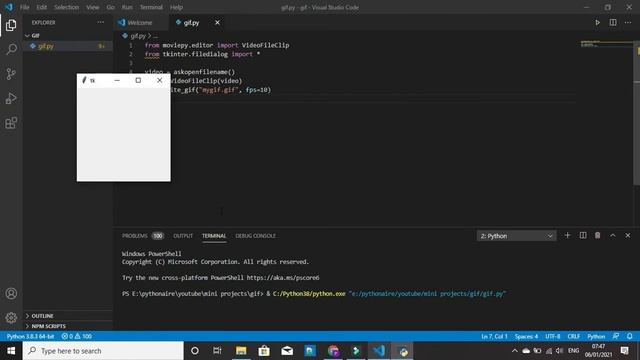
Task: Open the Run menu
Action: click(x=127, y=7)
